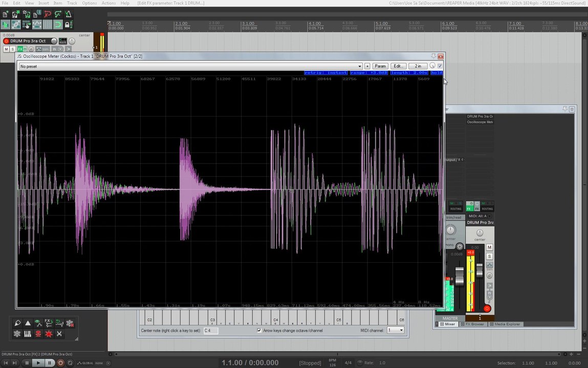The height and width of the screenshot is (368, 588).
Task: Arm record on DRUM Pro 3ra Oct track
Action: point(6,41)
